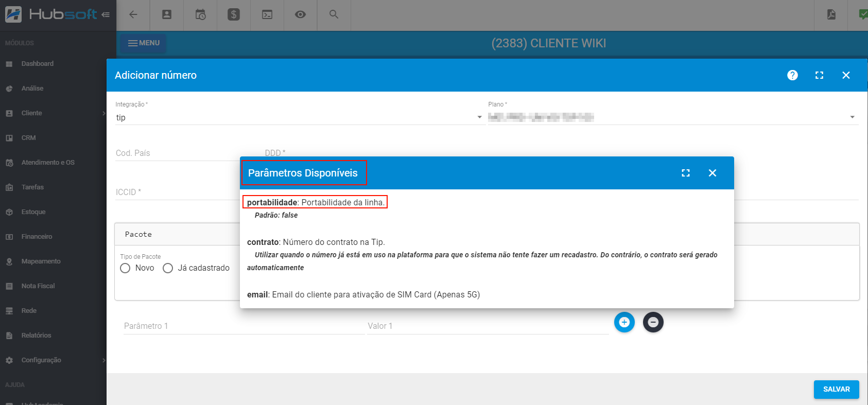The width and height of the screenshot is (868, 405).
Task: Remove parameter with minus button
Action: (653, 322)
